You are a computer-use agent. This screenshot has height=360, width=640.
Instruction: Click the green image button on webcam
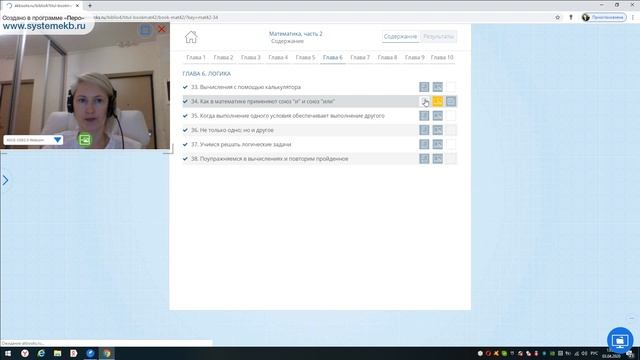(x=85, y=140)
